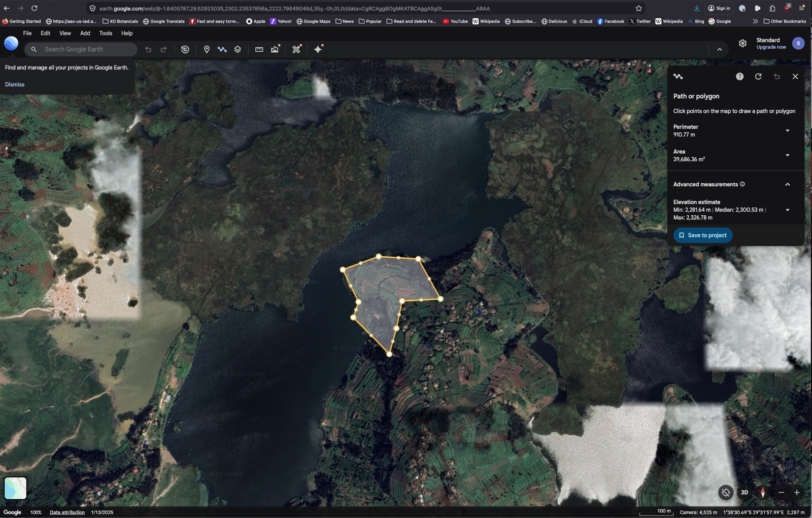Open the Add placemark pin tool
The height and width of the screenshot is (518, 812).
[x=206, y=49]
